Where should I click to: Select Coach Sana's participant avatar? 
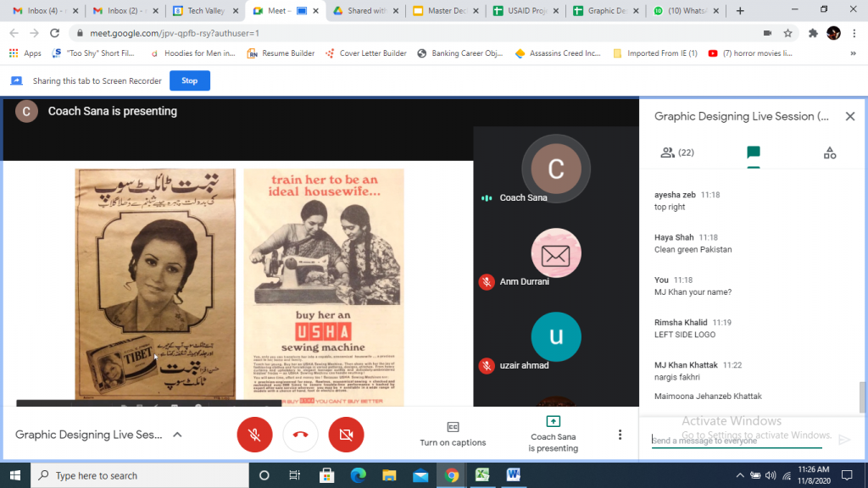pyautogui.click(x=556, y=169)
